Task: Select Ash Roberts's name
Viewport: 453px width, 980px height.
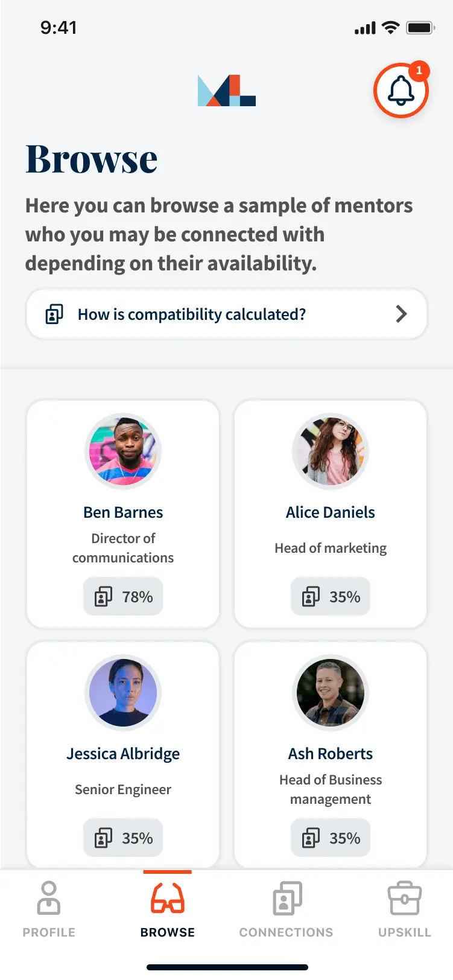Action: 331,754
